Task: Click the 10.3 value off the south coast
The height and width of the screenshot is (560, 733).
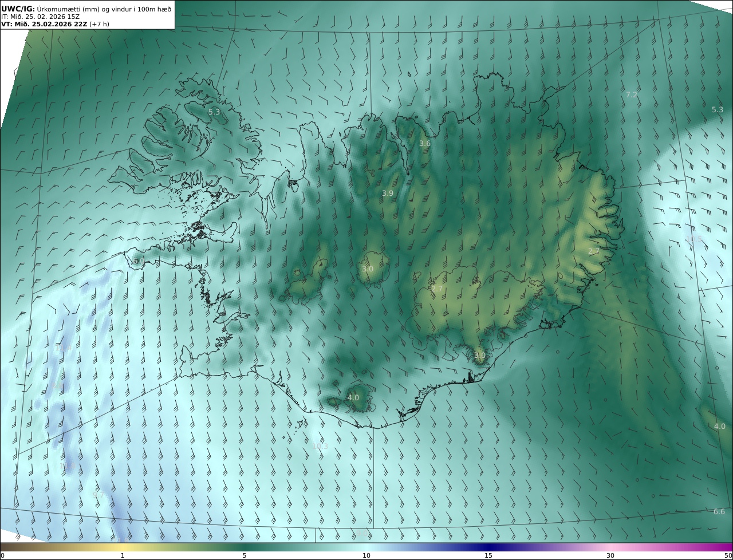Action: coord(320,447)
